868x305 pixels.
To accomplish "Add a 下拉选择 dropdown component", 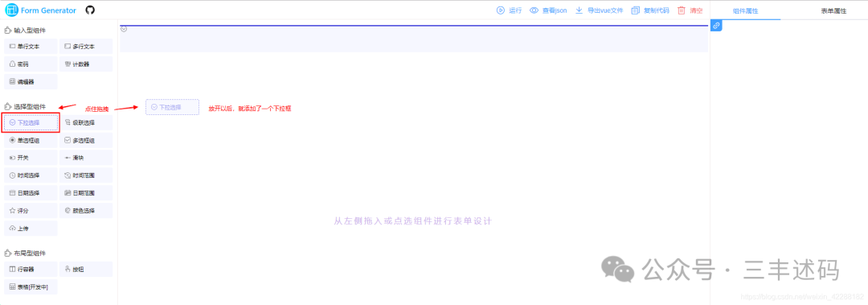I will (31, 122).
